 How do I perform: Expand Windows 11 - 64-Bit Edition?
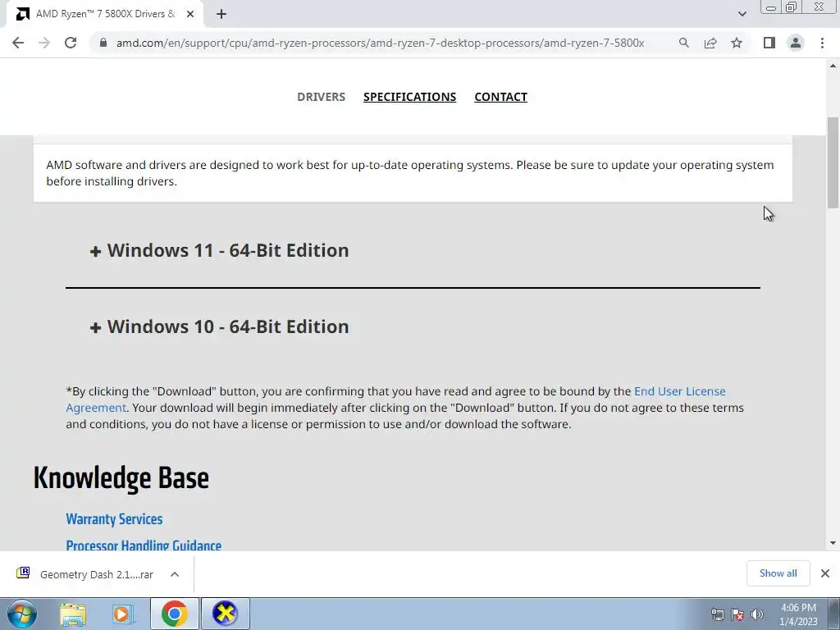point(219,251)
